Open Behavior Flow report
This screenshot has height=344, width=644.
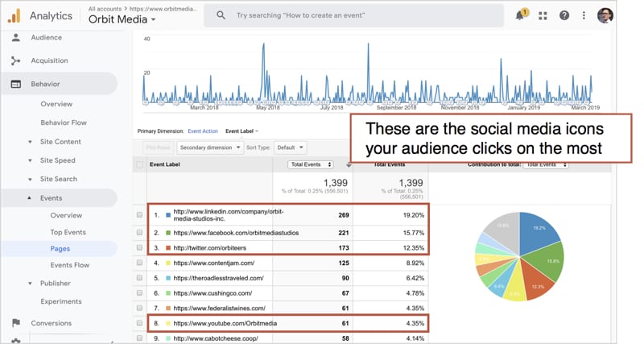point(64,122)
